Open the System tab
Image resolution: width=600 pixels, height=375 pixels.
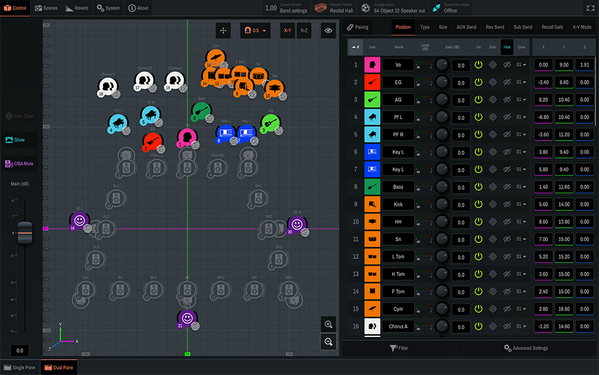[x=108, y=8]
